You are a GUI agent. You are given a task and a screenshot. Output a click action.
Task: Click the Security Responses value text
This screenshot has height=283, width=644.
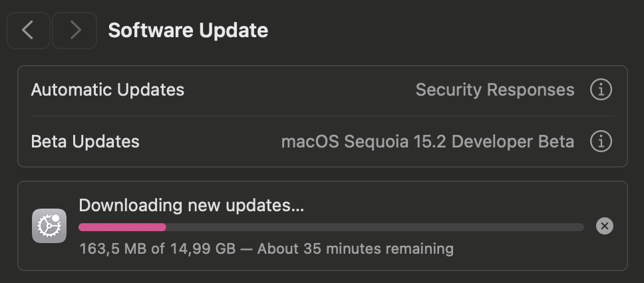(x=495, y=90)
